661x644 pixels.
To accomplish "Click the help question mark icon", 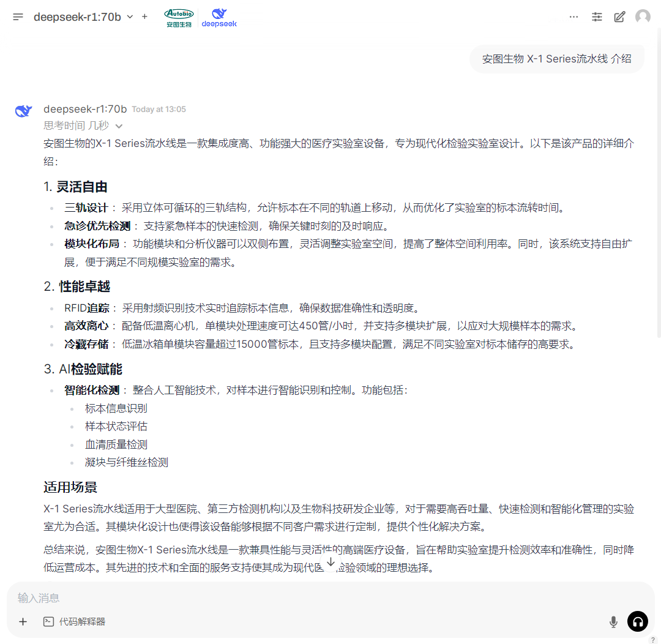I will [x=652, y=640].
